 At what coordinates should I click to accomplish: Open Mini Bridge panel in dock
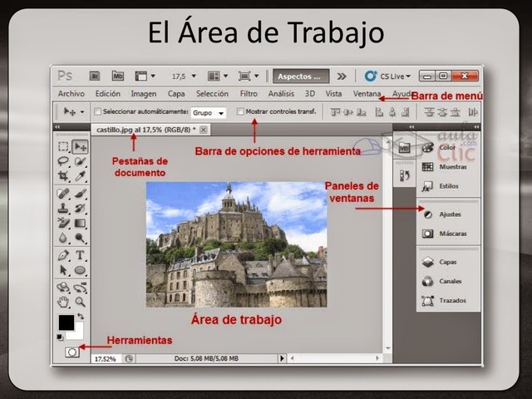[404, 148]
